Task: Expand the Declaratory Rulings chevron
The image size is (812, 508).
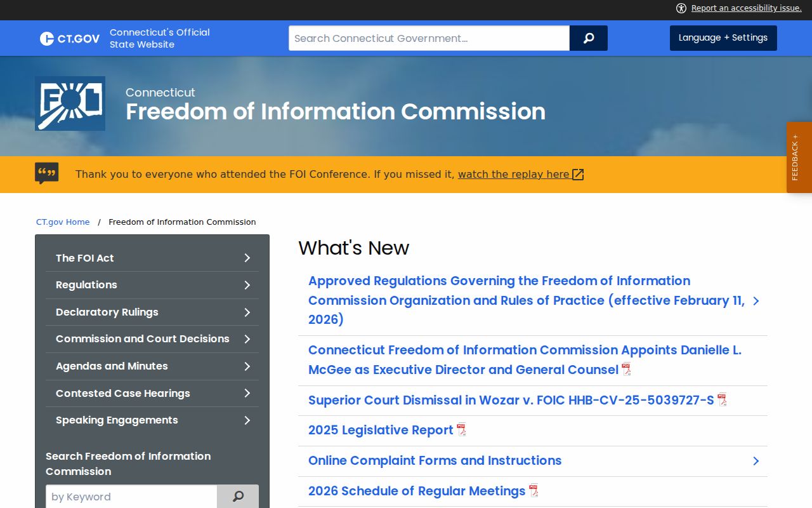Action: click(x=247, y=312)
